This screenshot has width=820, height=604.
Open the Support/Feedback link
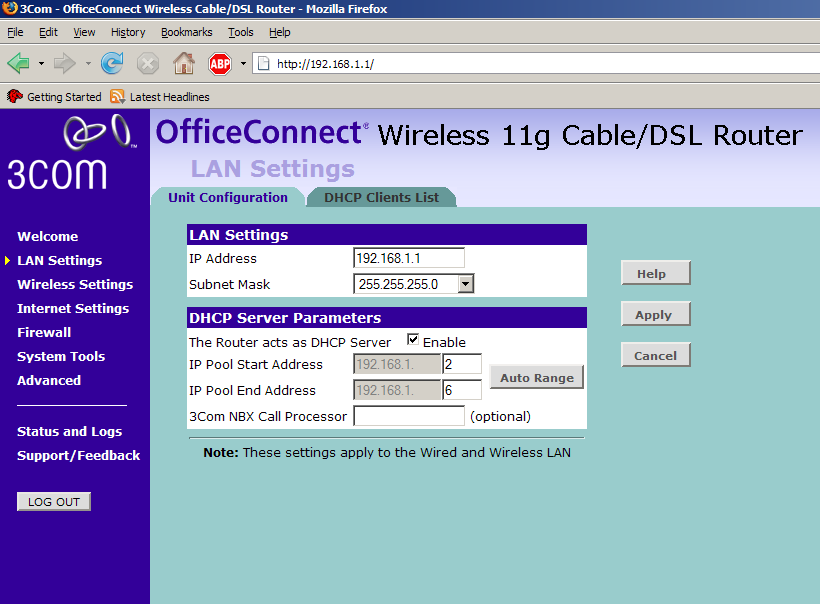pyautogui.click(x=78, y=455)
